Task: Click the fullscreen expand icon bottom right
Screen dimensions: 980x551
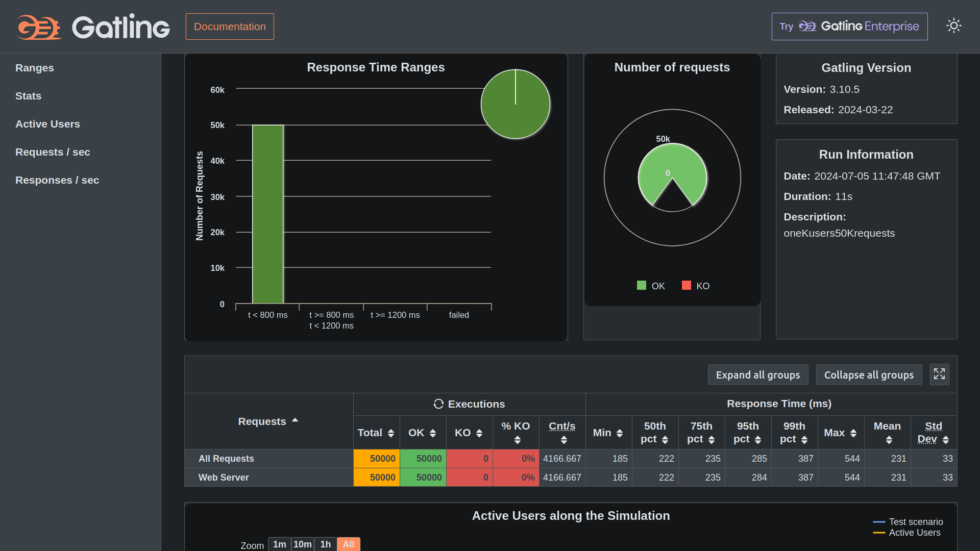Action: (940, 374)
